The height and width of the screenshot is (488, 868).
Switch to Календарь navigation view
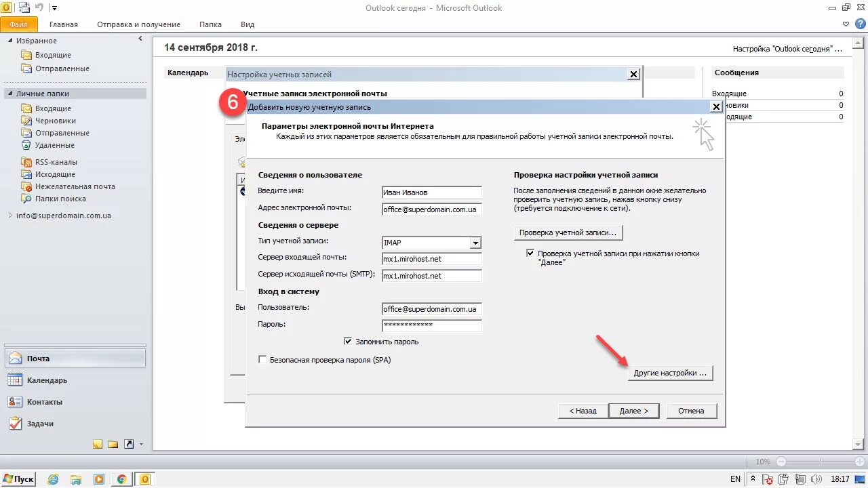click(x=75, y=380)
